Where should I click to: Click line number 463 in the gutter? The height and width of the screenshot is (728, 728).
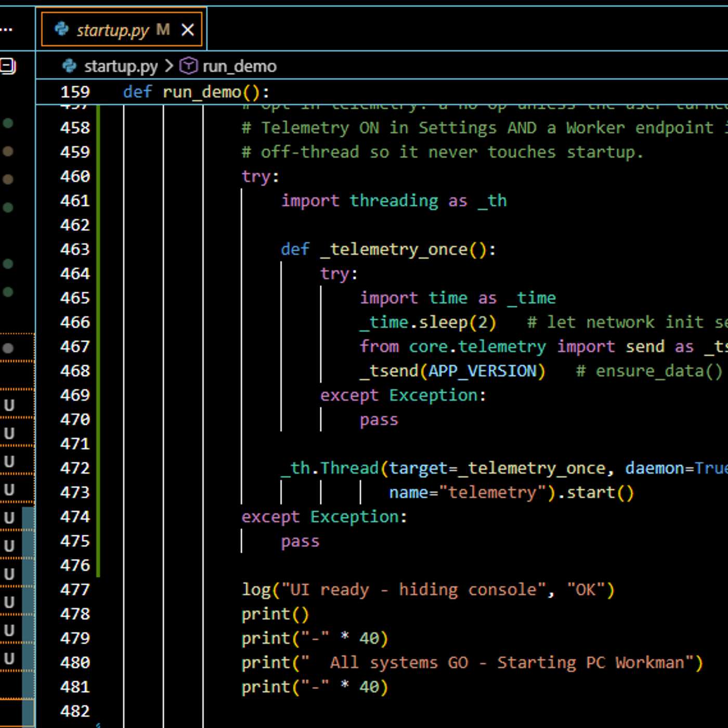click(75, 249)
